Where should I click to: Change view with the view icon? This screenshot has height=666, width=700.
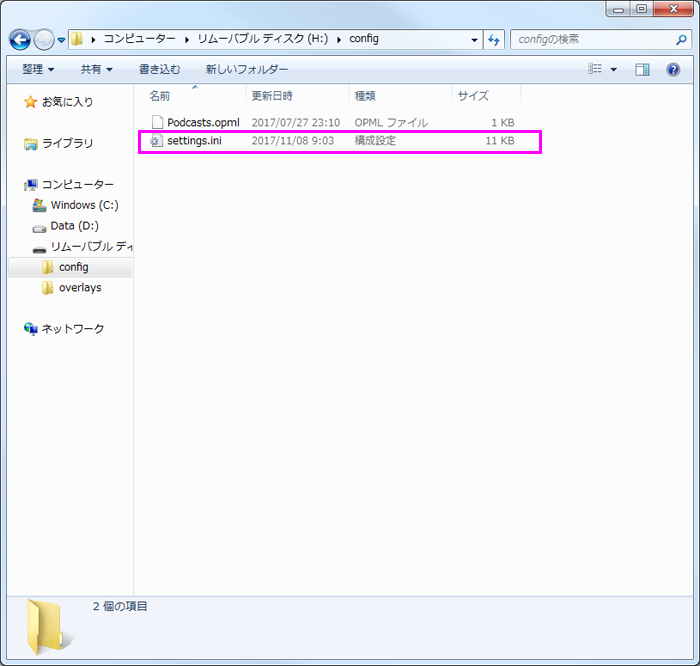point(595,69)
